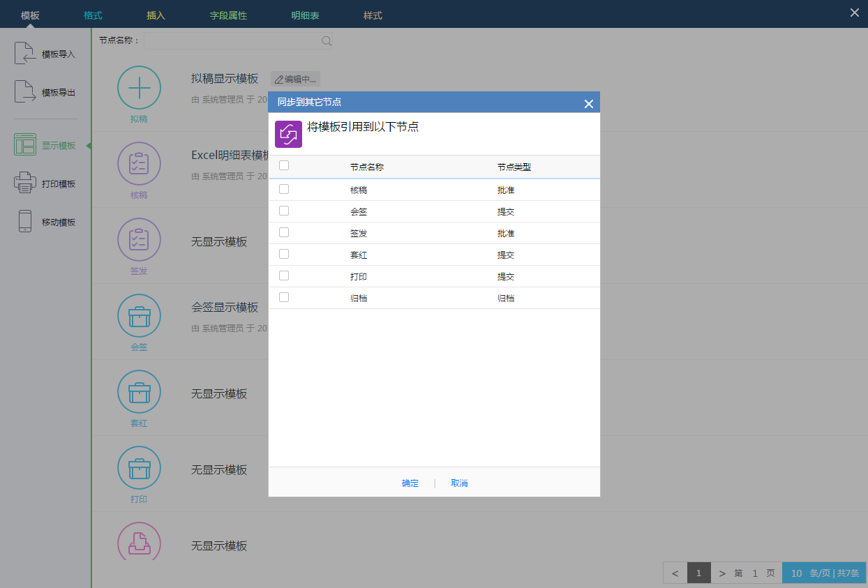The width and height of the screenshot is (868, 588).
Task: Toggle the select-all checkbox in header
Action: 284,166
